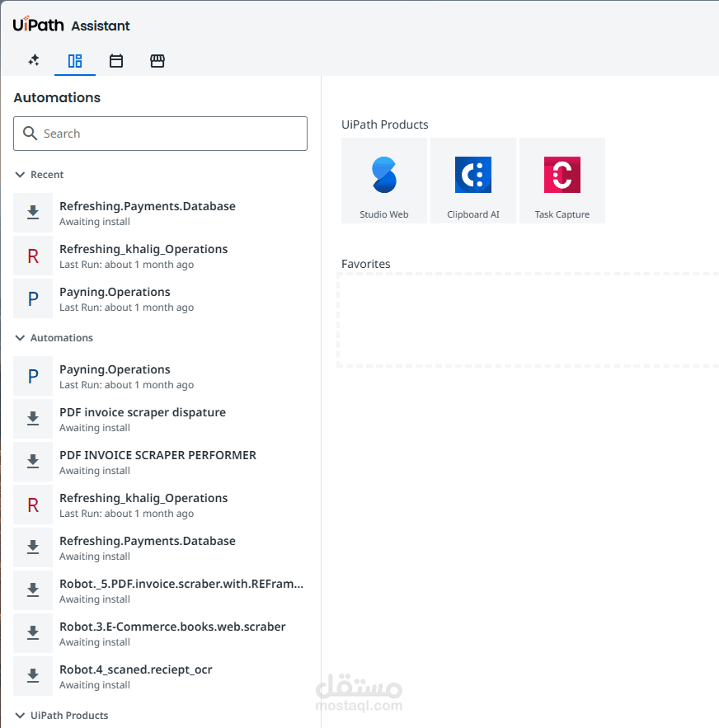Install Refreshing.Payments.Database via its download icon
The width and height of the screenshot is (719, 728).
pyautogui.click(x=33, y=213)
